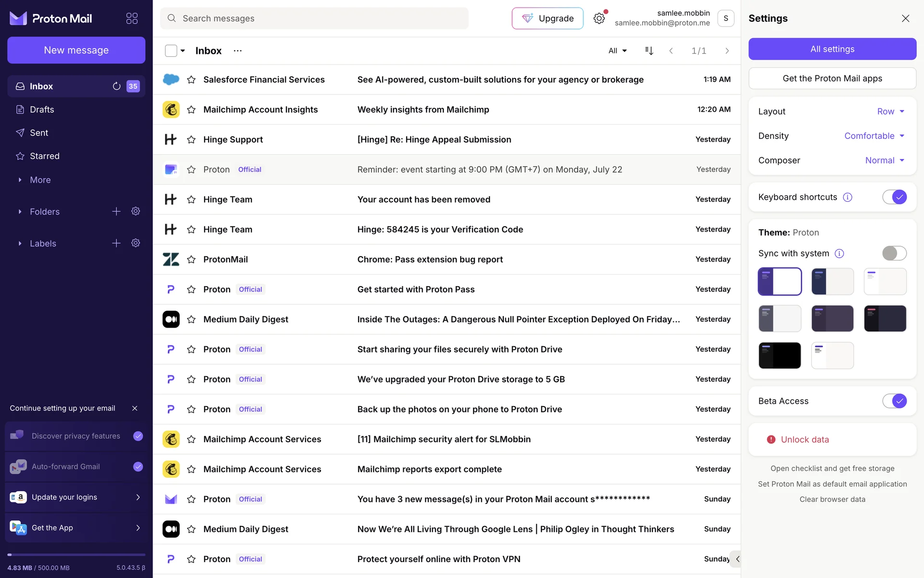Open the Density Comfortable dropdown
The image size is (924, 578).
click(874, 136)
